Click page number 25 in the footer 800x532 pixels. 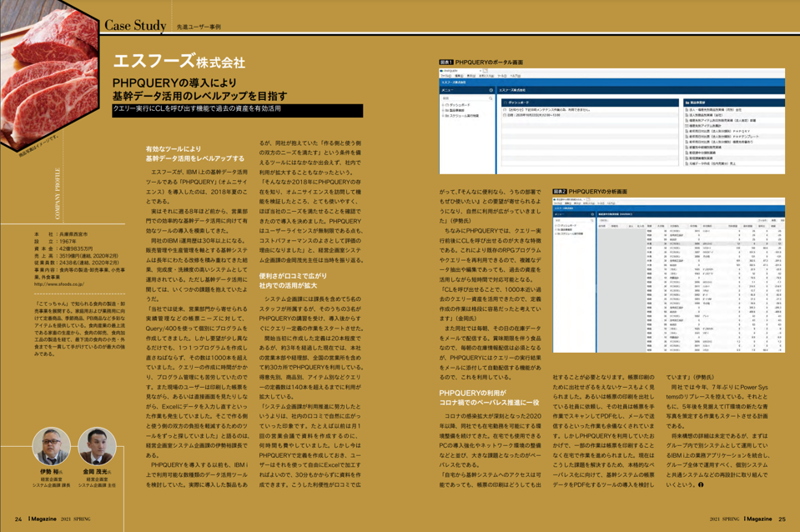click(x=782, y=519)
